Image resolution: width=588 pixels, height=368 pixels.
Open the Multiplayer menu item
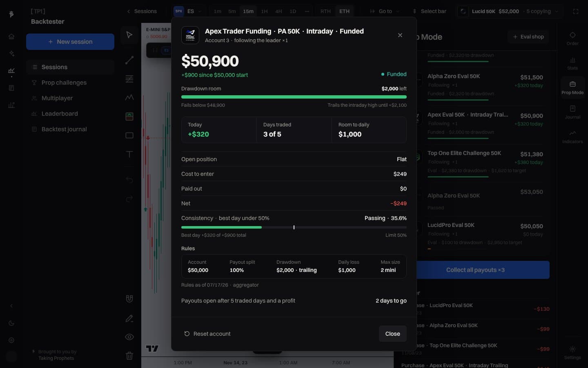[x=70, y=98]
